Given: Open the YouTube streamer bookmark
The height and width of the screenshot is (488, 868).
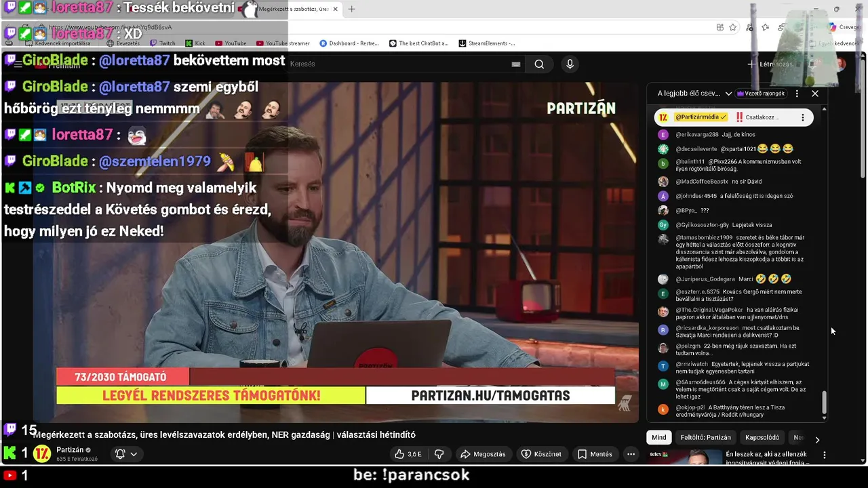Looking at the screenshot, I should (283, 43).
